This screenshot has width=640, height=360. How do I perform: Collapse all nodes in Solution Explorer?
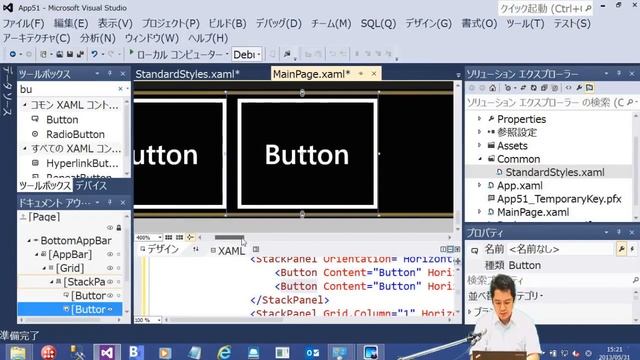tap(544, 88)
